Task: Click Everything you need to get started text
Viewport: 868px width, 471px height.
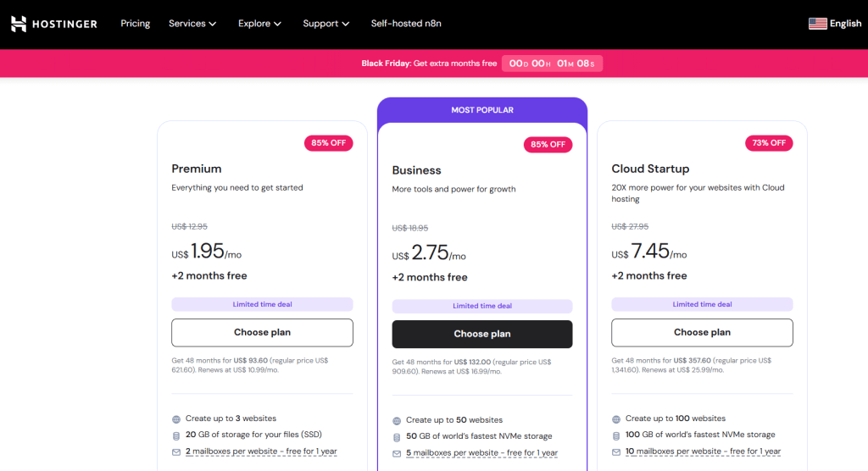Action: click(x=237, y=187)
